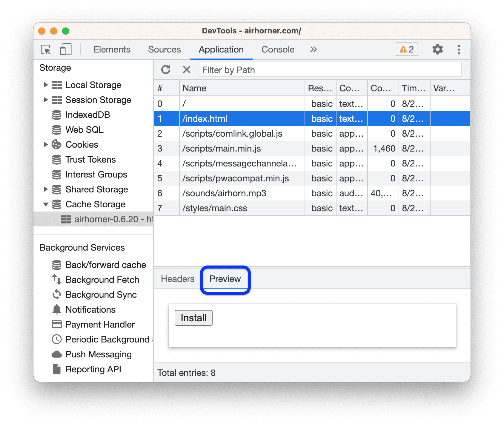
Task: Expand the Local Storage tree item
Action: (46, 85)
